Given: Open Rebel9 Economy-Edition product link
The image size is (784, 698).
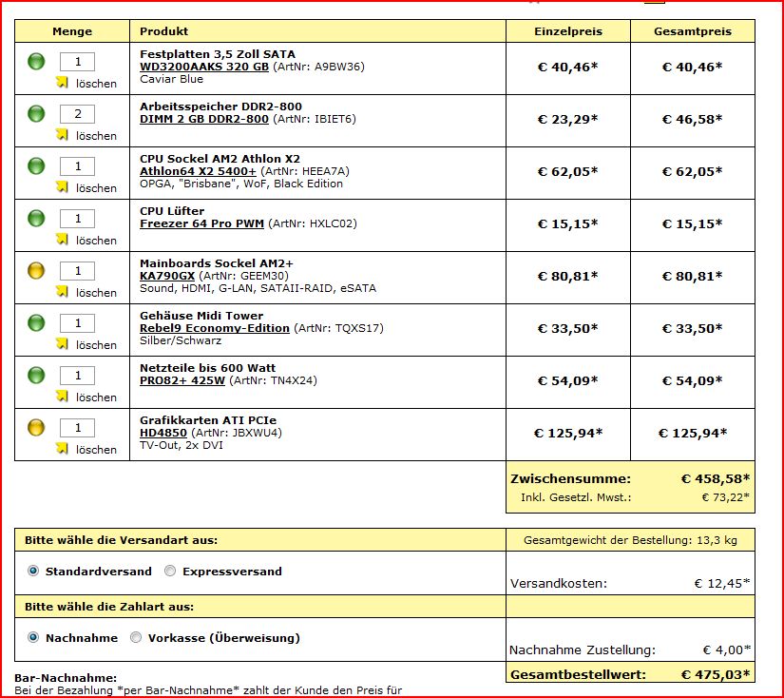Looking at the screenshot, I should (x=215, y=328).
